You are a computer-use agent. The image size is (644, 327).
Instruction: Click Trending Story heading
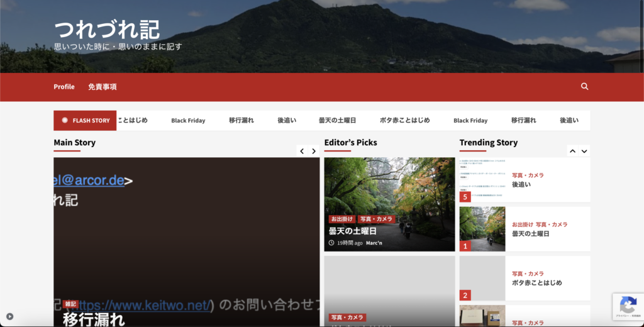point(488,143)
